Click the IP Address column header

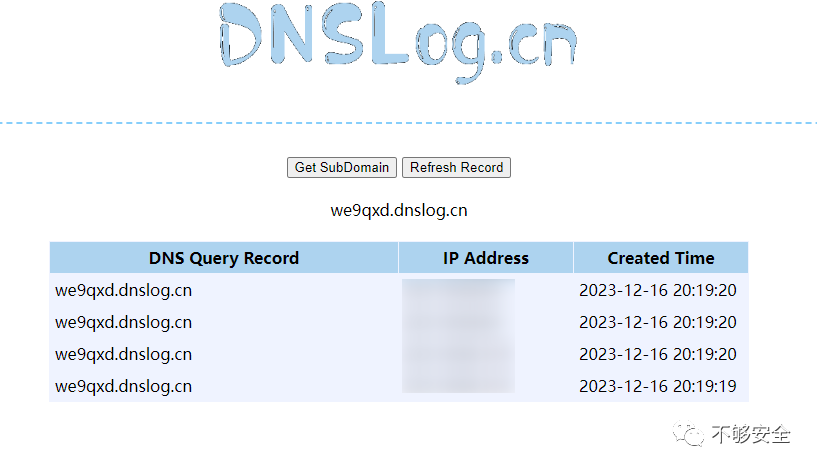coord(486,258)
